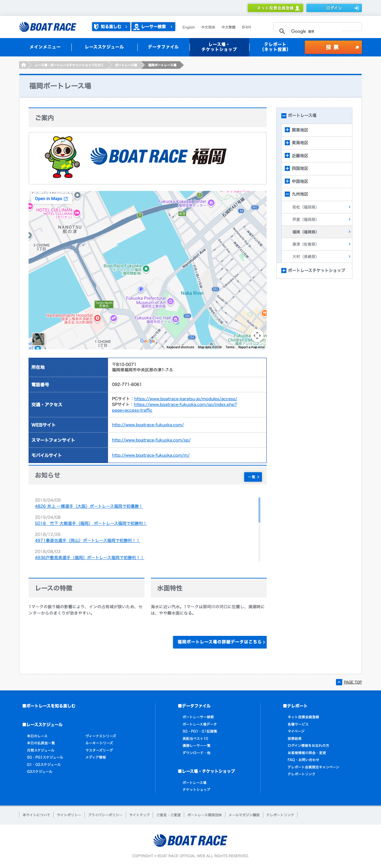Click the ボートレース場 breadcrumb
Screen dimensions: 381x868
tap(126, 65)
